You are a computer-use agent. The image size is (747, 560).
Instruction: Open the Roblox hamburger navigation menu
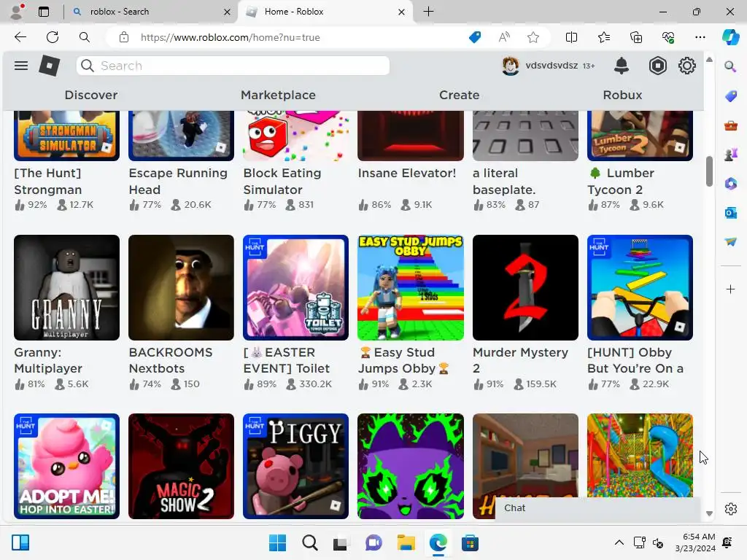coord(21,66)
